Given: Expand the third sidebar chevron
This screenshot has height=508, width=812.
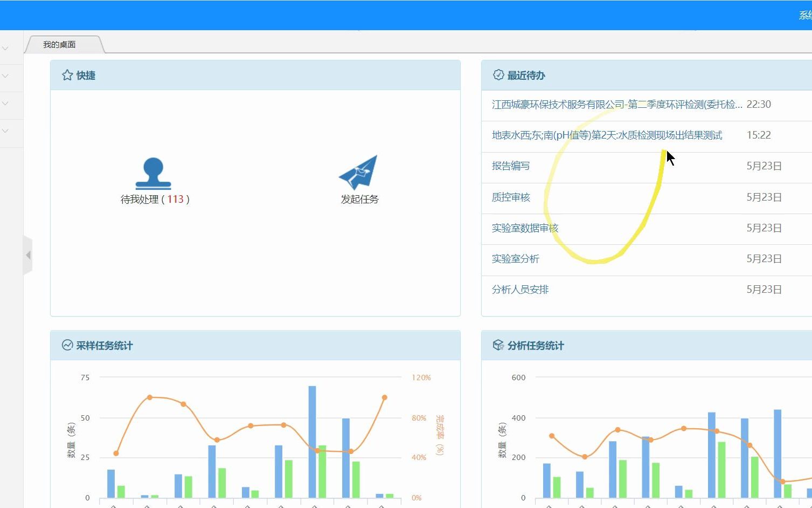Looking at the screenshot, I should click(5, 104).
